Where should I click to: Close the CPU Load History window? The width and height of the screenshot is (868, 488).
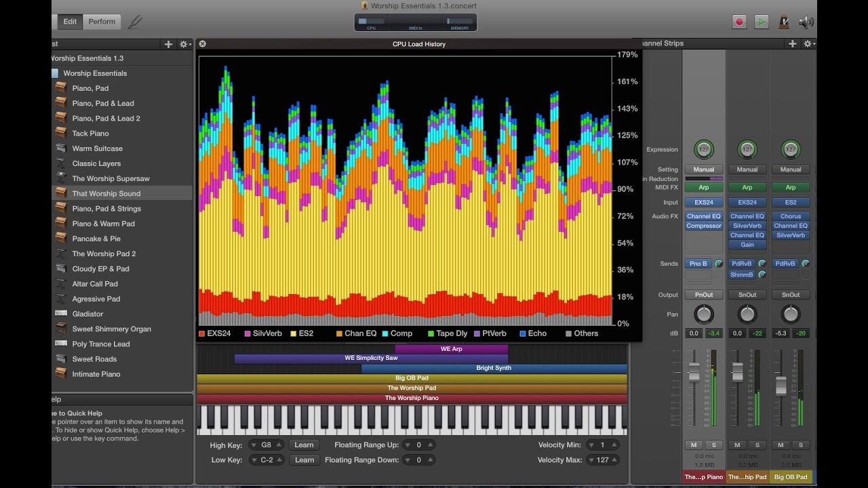pyautogui.click(x=202, y=44)
